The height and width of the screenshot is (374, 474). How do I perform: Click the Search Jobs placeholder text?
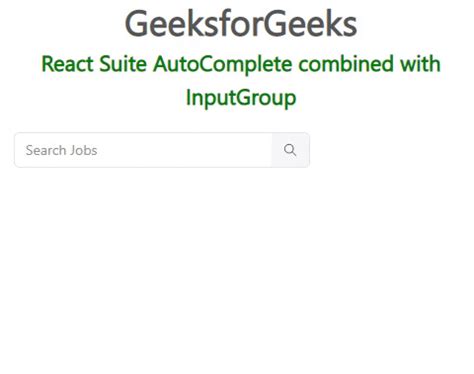61,150
